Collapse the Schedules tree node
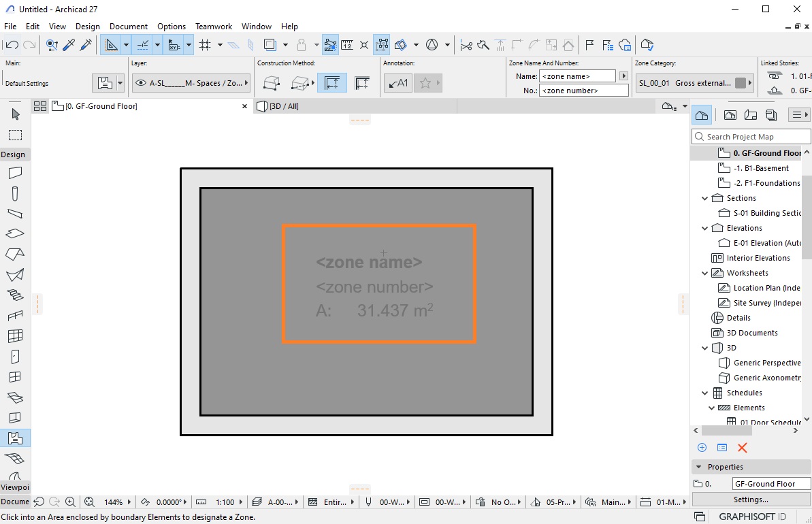The width and height of the screenshot is (812, 524). pos(704,393)
